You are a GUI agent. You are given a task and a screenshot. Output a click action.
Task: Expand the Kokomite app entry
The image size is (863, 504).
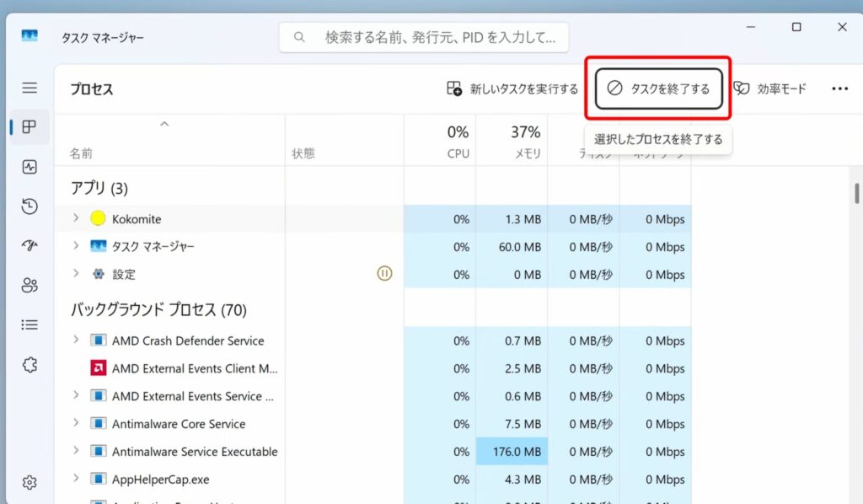76,218
